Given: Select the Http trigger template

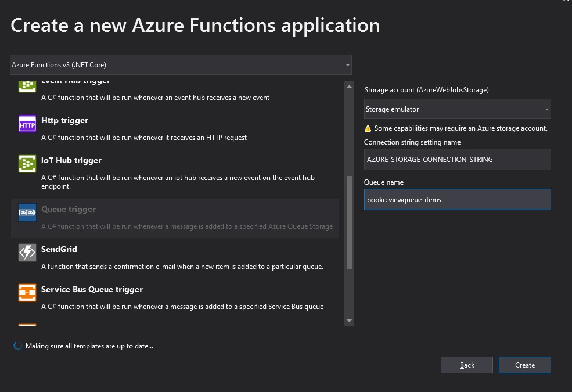Looking at the screenshot, I should (x=175, y=128).
